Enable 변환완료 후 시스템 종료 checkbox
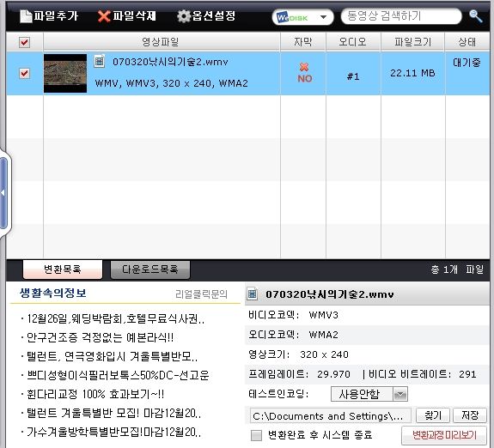 [256, 435]
